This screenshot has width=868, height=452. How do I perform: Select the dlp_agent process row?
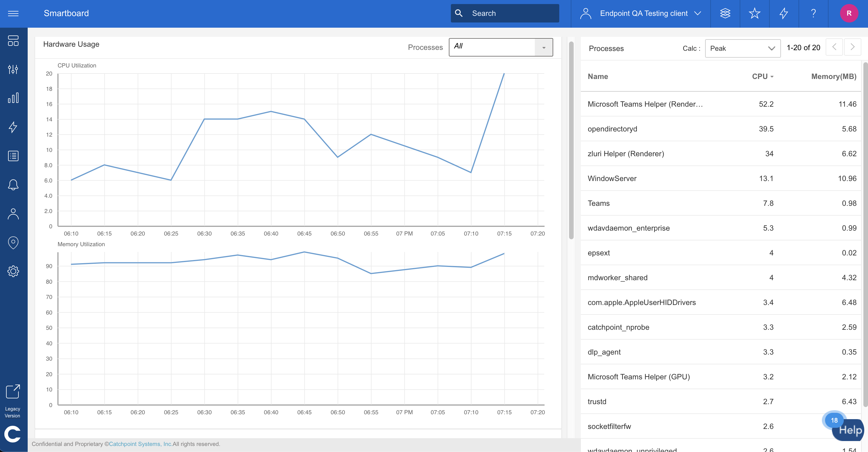(721, 352)
